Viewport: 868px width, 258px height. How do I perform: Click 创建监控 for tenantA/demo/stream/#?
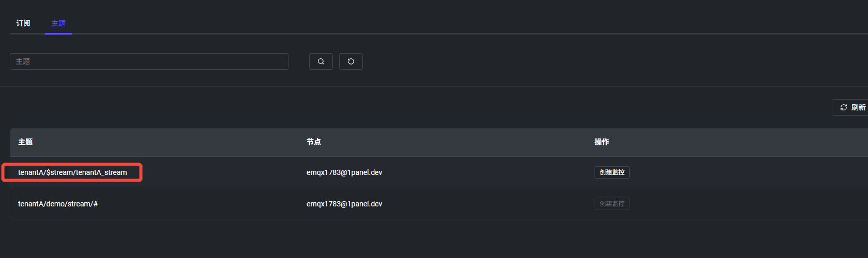(x=612, y=204)
